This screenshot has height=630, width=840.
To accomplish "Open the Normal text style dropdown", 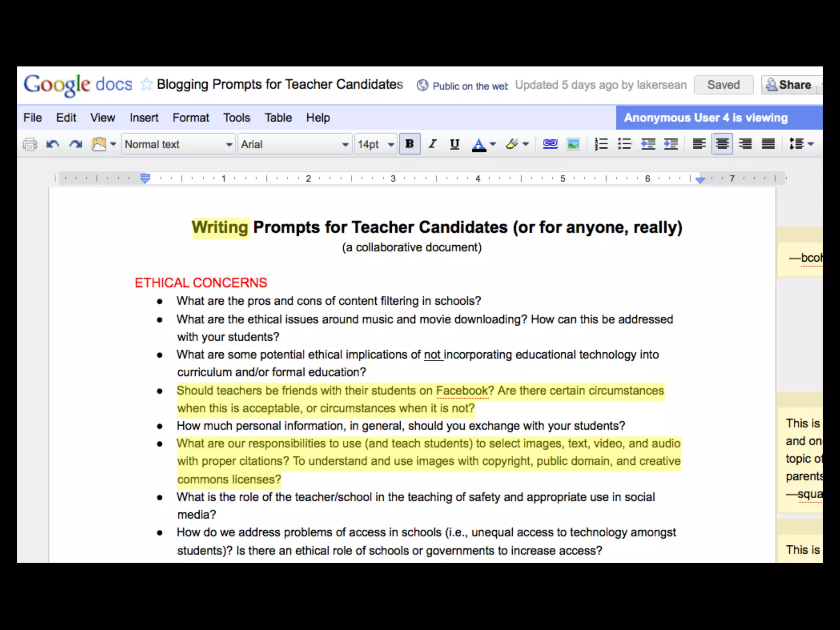I will click(178, 144).
